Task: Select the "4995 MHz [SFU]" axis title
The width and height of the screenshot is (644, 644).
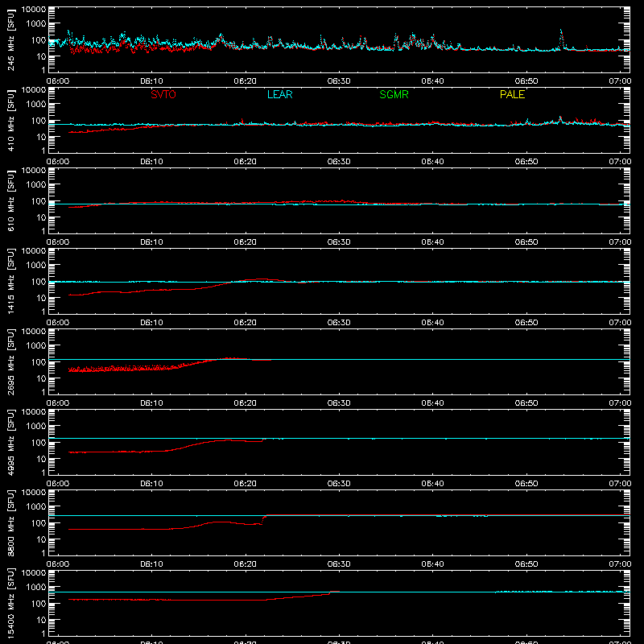Action: pyautogui.click(x=11, y=442)
